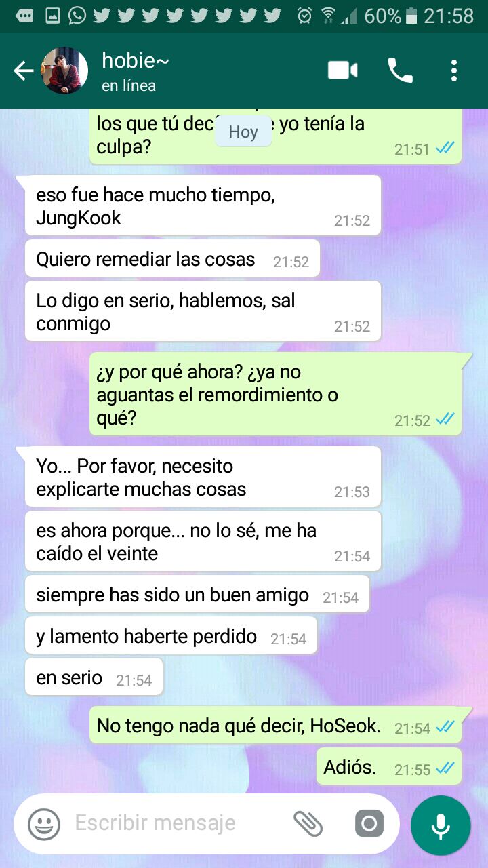Tap the Hoy date label
This screenshot has height=868, width=488.
243,132
